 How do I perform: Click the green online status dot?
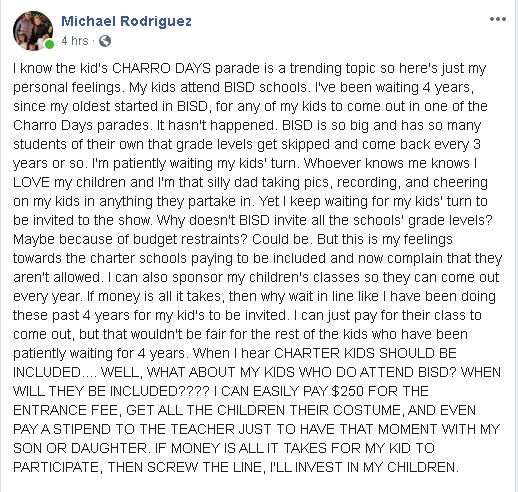tap(49, 44)
